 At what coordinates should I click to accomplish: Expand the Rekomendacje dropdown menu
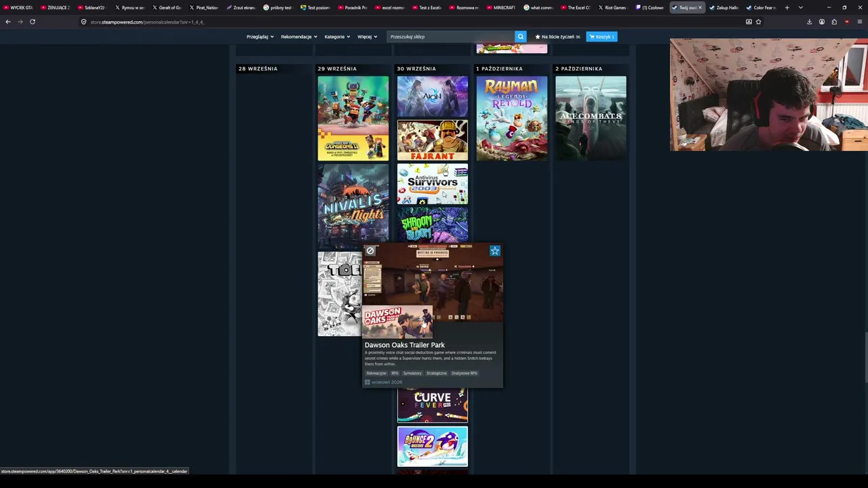299,37
